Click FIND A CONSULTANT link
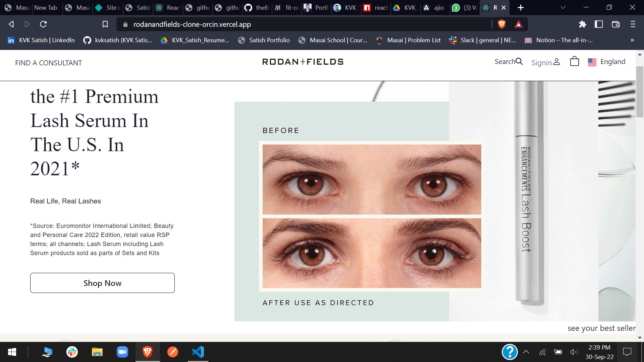The height and width of the screenshot is (362, 644). [x=48, y=63]
